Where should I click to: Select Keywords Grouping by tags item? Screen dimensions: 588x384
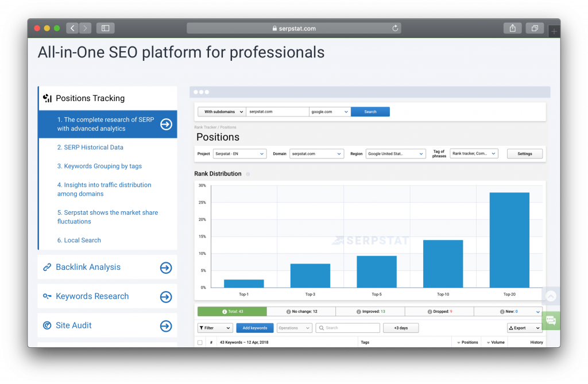(x=99, y=166)
